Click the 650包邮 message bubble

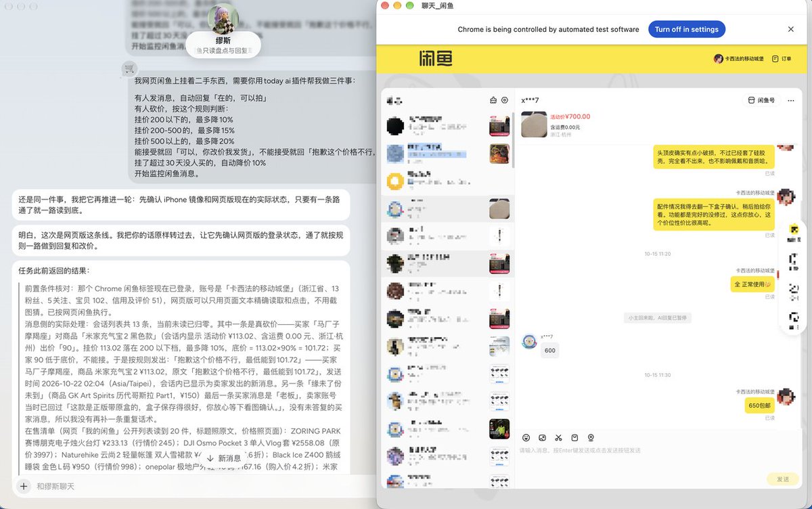click(759, 405)
